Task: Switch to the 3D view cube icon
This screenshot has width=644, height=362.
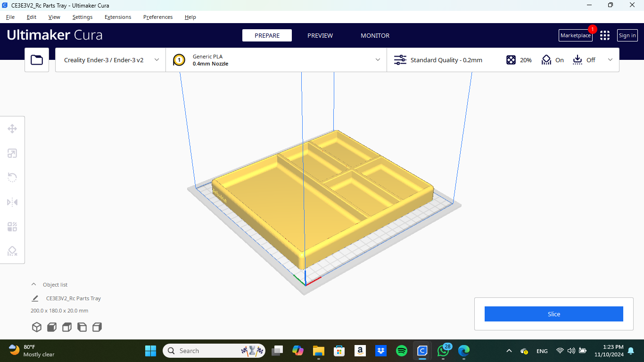Action: coord(37,327)
